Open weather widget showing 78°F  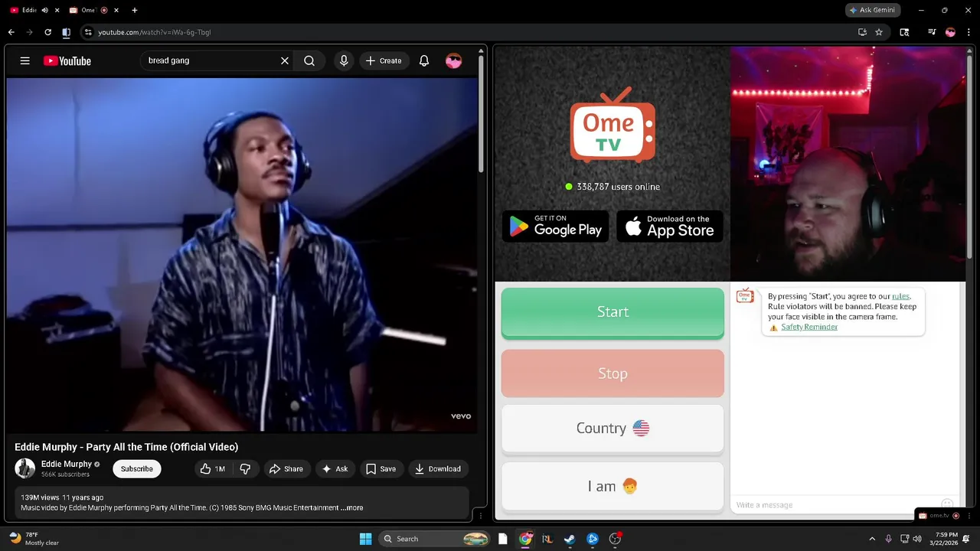point(34,539)
